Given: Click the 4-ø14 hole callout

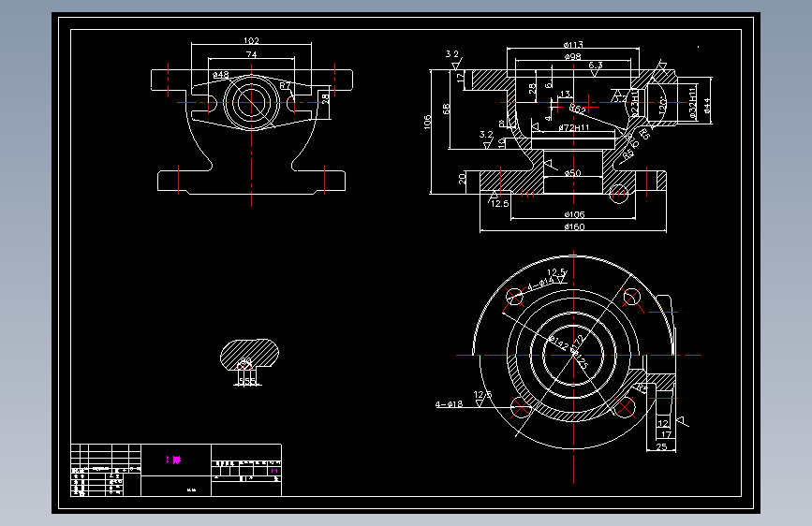Looking at the screenshot, I should (x=540, y=284).
